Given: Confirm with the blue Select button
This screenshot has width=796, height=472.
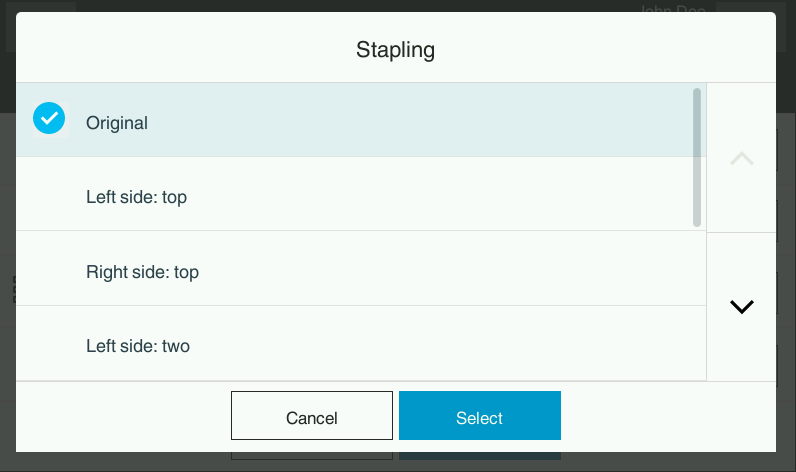Looking at the screenshot, I should point(479,416).
